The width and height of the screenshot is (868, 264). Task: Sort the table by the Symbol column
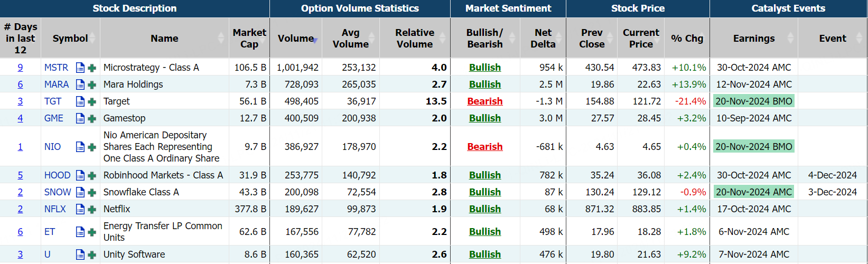click(x=70, y=38)
